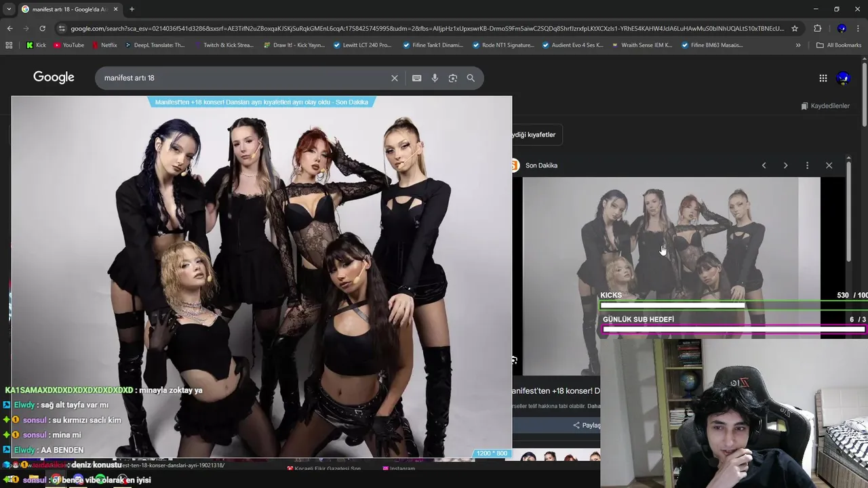Open preview panel more options menu

807,165
